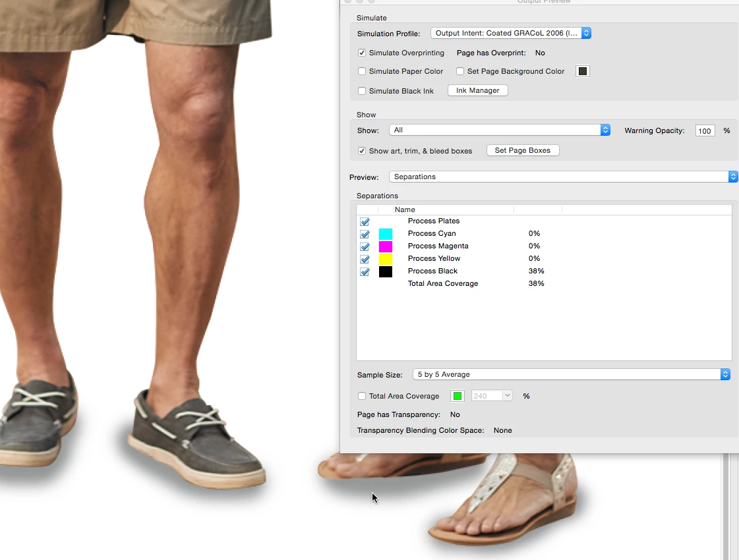Enable the Total Area Coverage checkbox
The height and width of the screenshot is (560, 739).
point(362,396)
